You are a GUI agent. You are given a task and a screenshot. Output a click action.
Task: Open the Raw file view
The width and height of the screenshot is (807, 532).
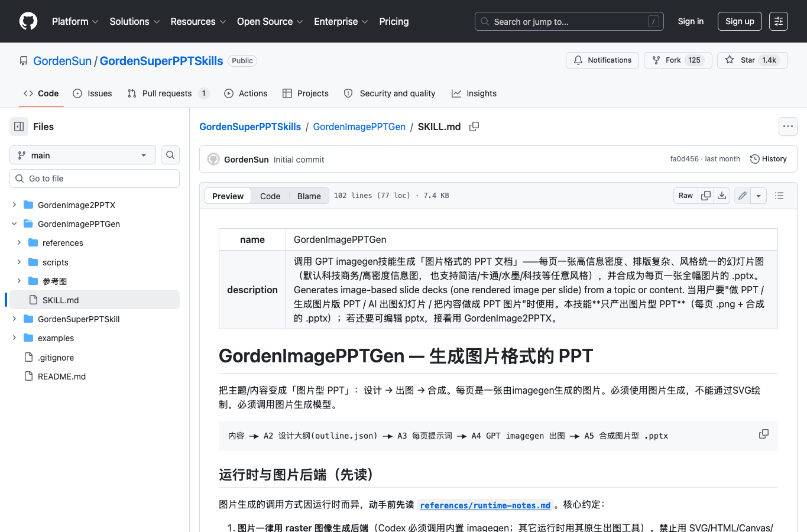click(x=686, y=196)
